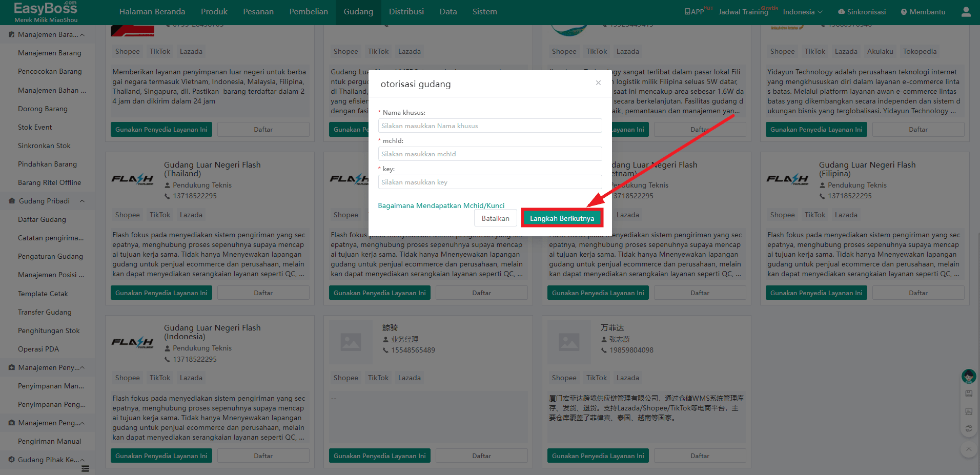Click the back-to-top arrow icon
Image resolution: width=980 pixels, height=475 pixels.
(969, 449)
